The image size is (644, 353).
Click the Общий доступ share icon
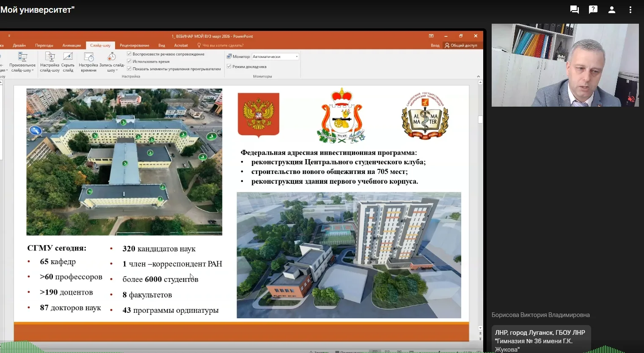[447, 45]
